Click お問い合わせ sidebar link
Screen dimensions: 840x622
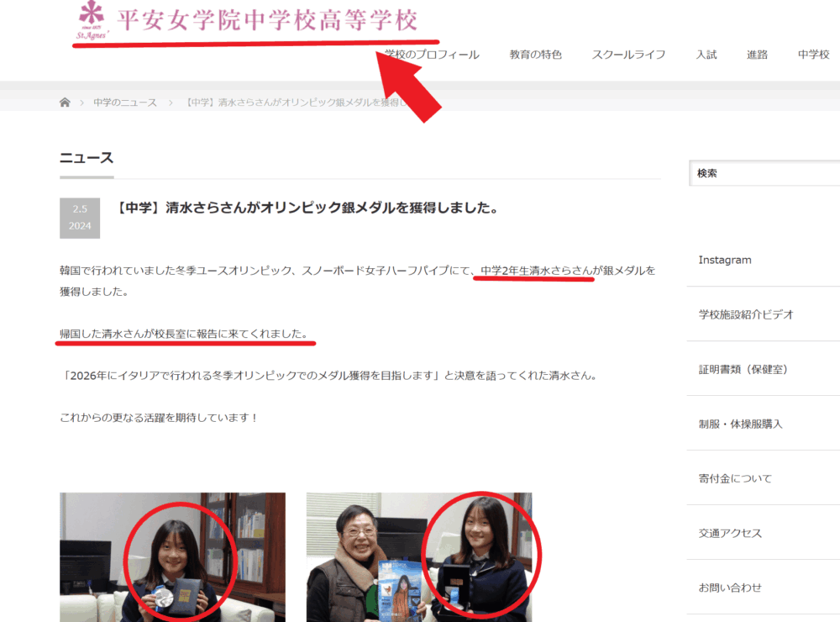click(729, 588)
